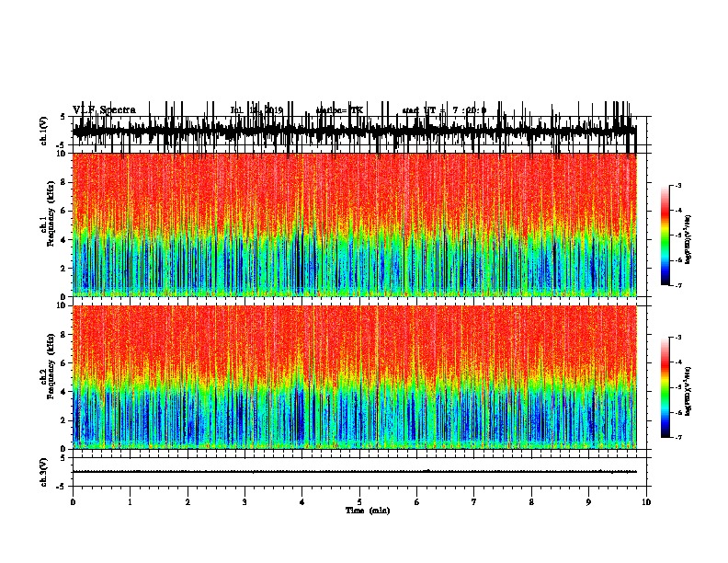
Task: Click time axis tick label '5'
Action: click(359, 502)
